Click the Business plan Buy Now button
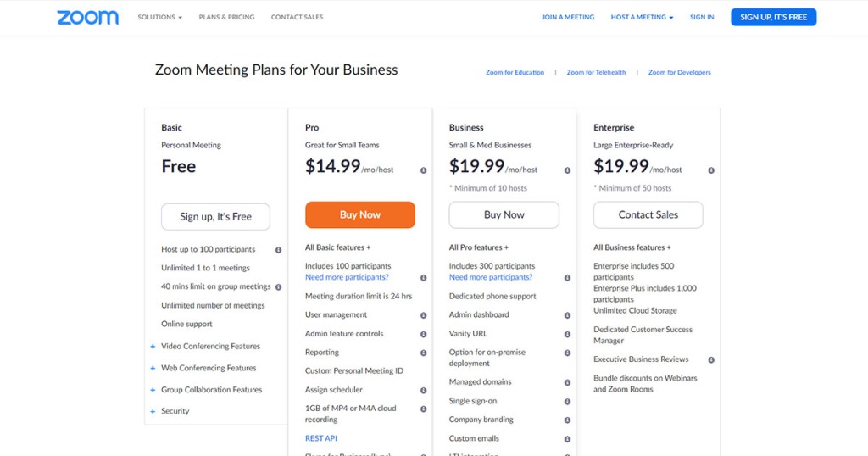This screenshot has width=868, height=456. 504,214
